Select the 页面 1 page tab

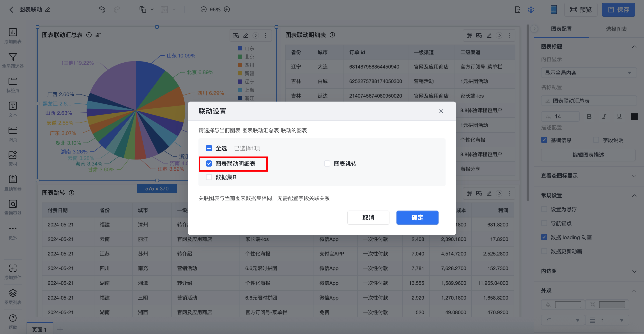click(x=39, y=329)
